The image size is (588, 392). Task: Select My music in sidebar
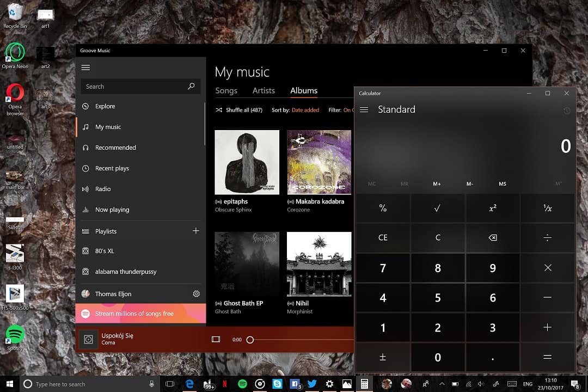click(x=140, y=127)
